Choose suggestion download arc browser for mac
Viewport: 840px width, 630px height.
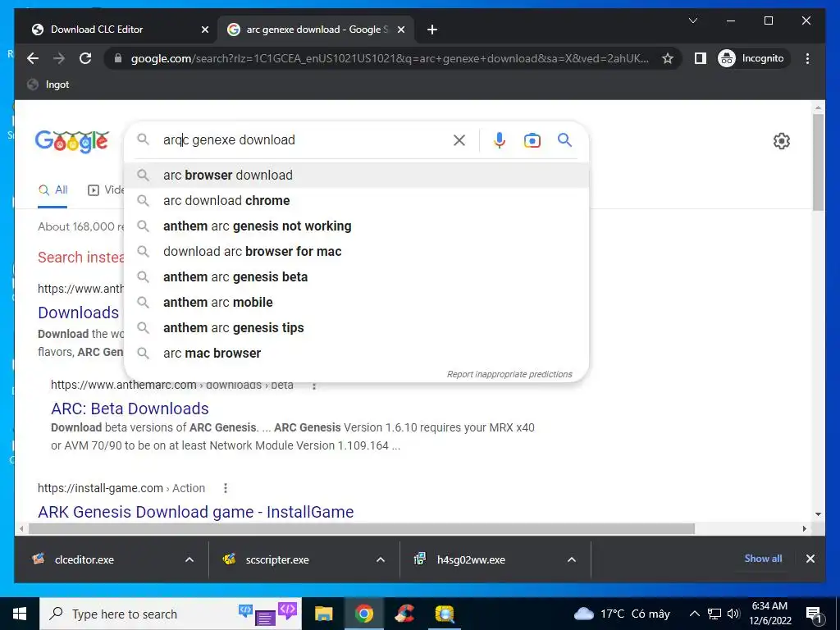tap(356, 251)
